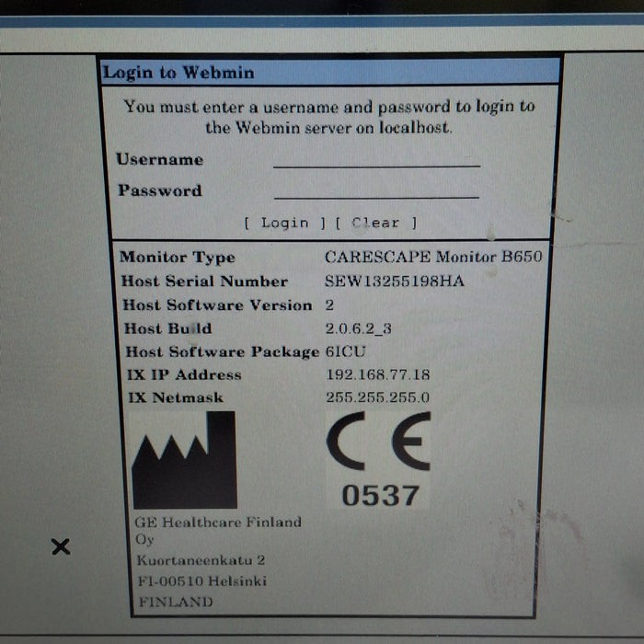Click serial number SEW13255198HA

click(x=395, y=282)
